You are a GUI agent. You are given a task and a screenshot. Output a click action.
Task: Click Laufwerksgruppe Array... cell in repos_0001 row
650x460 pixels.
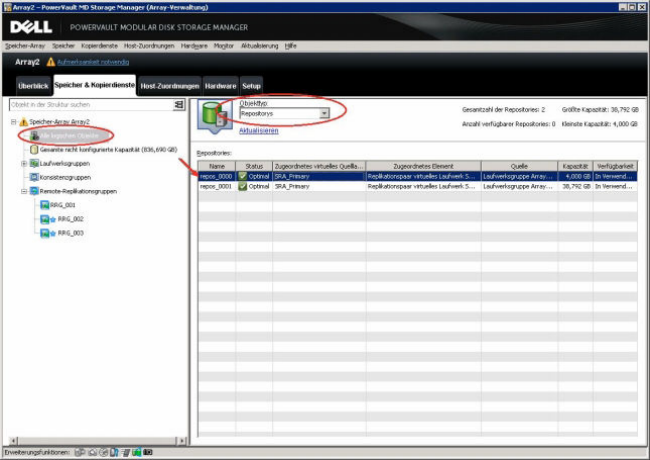(519, 186)
